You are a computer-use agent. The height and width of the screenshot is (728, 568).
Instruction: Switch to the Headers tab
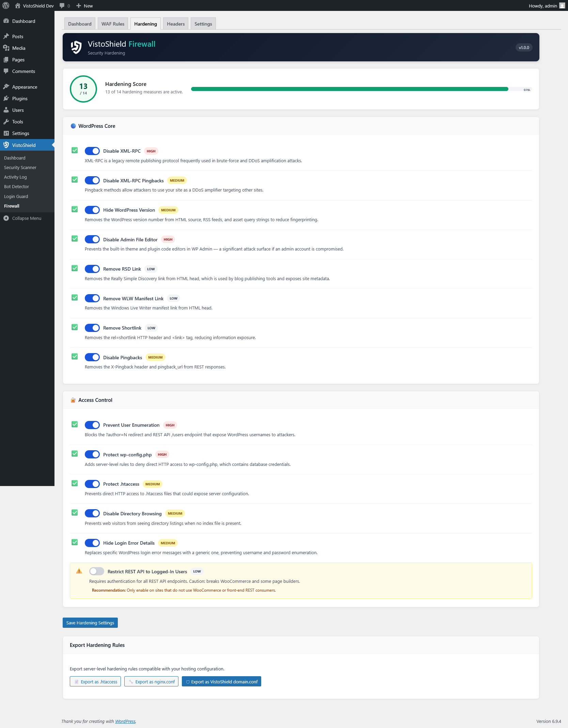(175, 24)
